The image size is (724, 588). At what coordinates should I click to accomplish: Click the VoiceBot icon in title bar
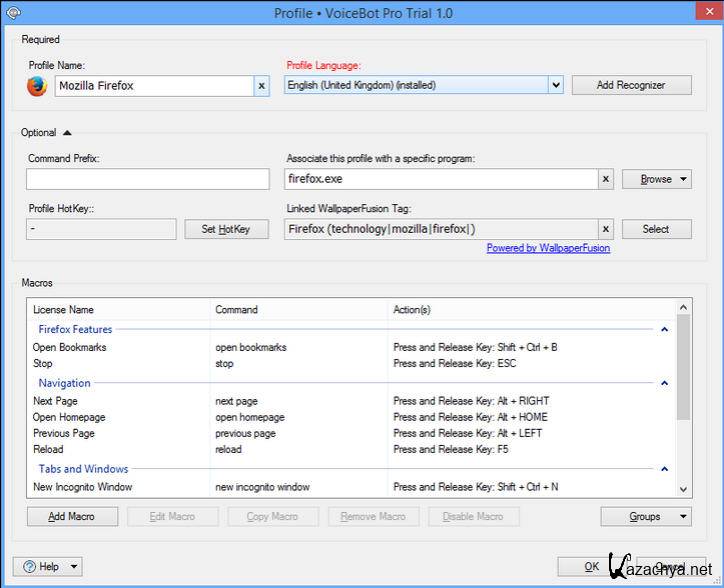pyautogui.click(x=11, y=13)
